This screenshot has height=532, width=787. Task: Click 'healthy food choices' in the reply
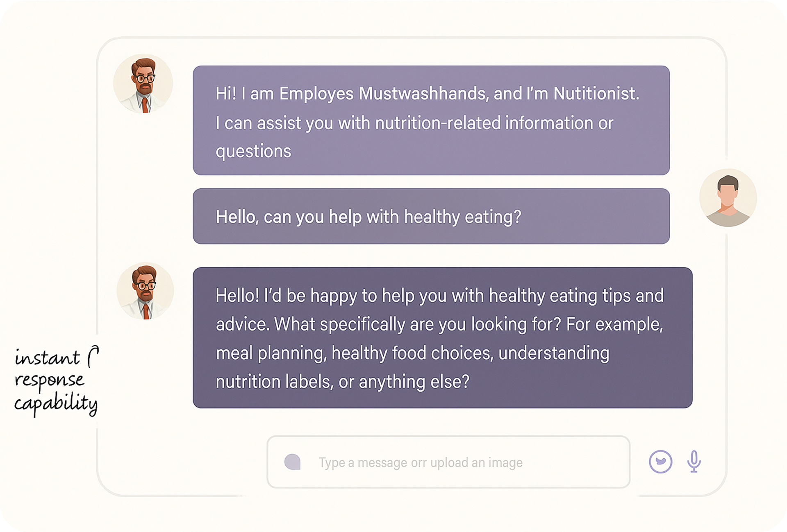(412, 353)
